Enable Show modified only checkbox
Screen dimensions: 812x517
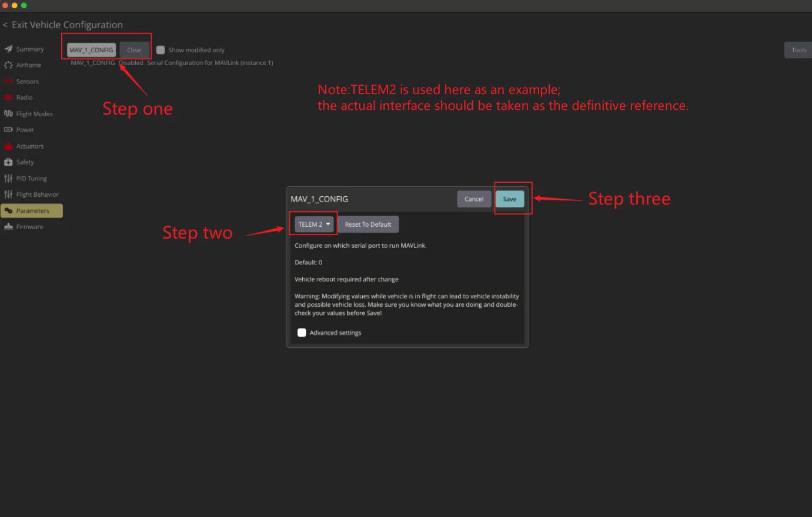(x=161, y=50)
